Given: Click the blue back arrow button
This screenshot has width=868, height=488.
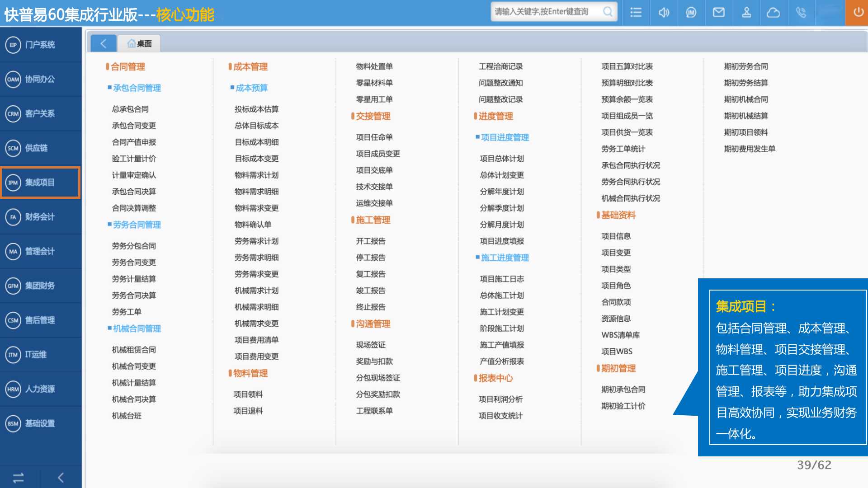Looking at the screenshot, I should [x=103, y=43].
